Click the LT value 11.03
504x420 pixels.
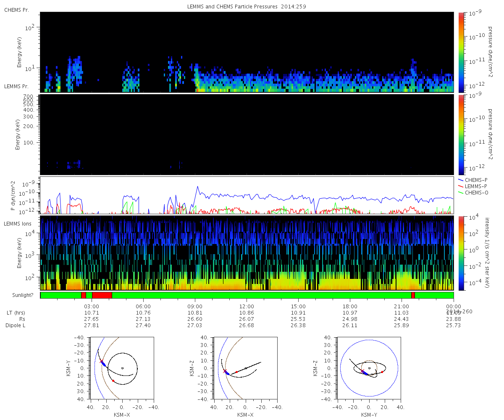click(x=402, y=313)
